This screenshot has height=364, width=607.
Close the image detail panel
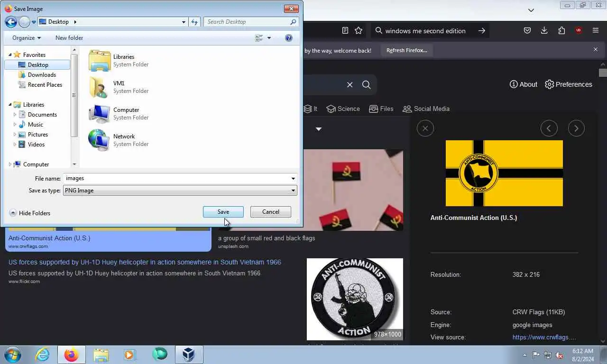425,128
